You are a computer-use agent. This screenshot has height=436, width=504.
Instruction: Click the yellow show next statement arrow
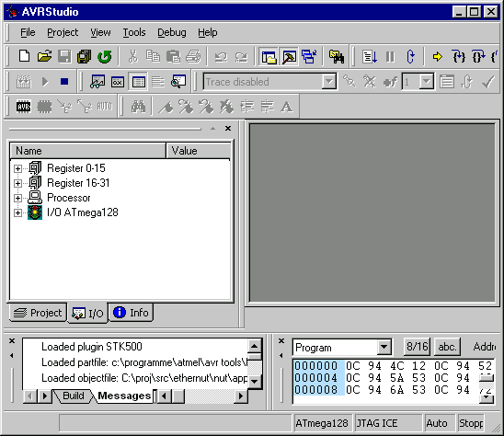438,57
